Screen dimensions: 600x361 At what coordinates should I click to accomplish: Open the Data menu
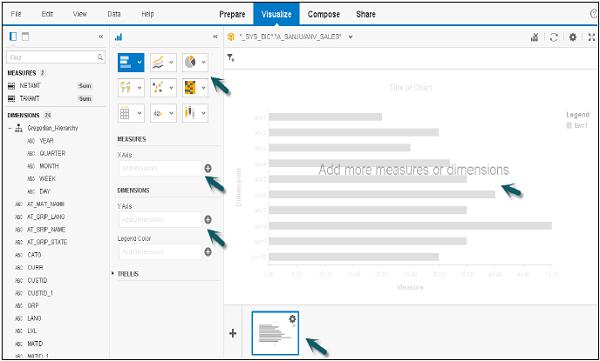click(x=114, y=14)
